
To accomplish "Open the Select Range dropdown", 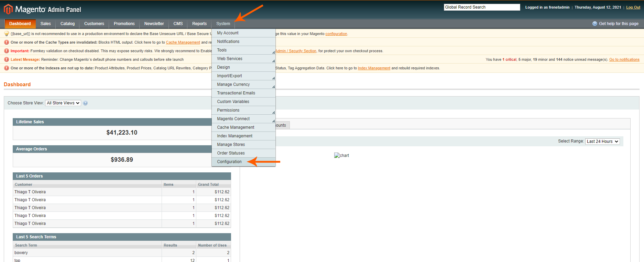I will click(x=602, y=141).
